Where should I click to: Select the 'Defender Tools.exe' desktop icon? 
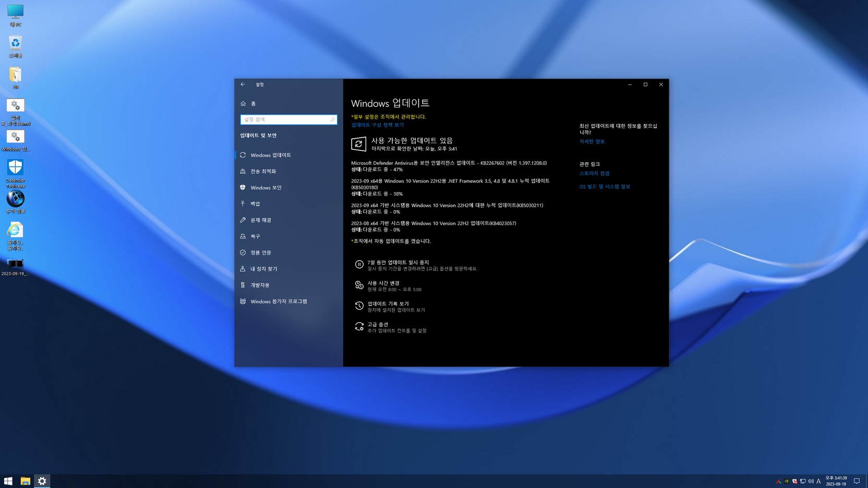point(15,174)
